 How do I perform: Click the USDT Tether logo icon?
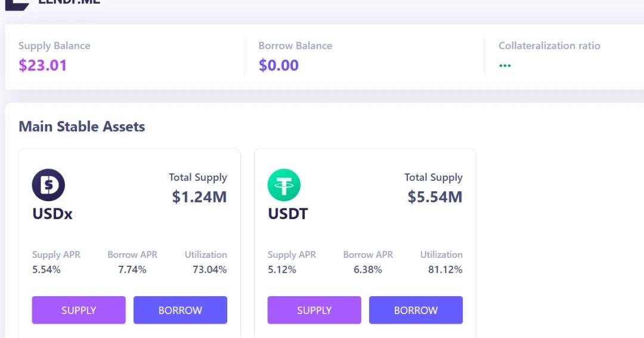click(284, 185)
